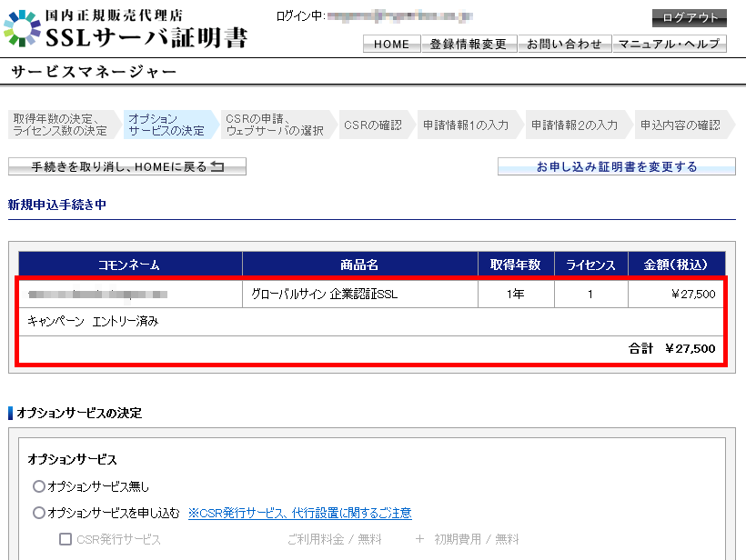Click the ご利用料金 / 無料 text

tap(335, 539)
